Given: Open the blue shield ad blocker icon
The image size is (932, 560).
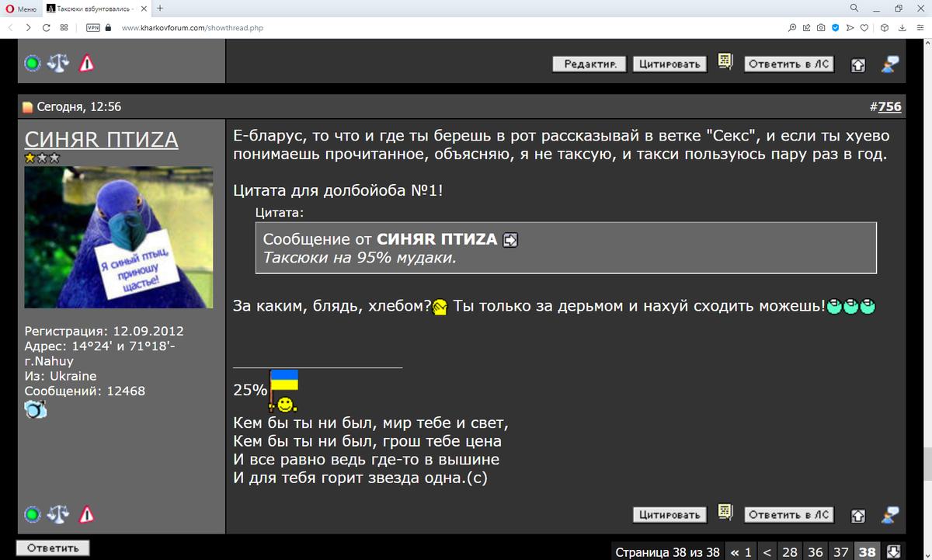Looking at the screenshot, I should pyautogui.click(x=836, y=27).
